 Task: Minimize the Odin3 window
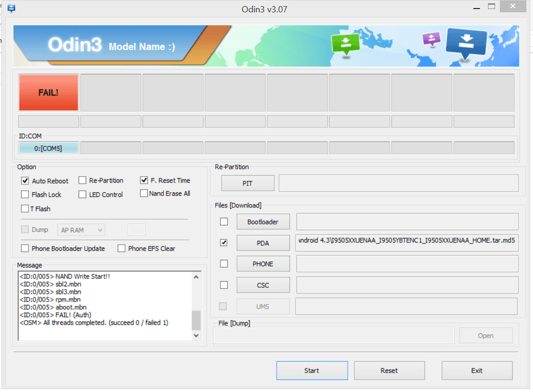point(477,7)
